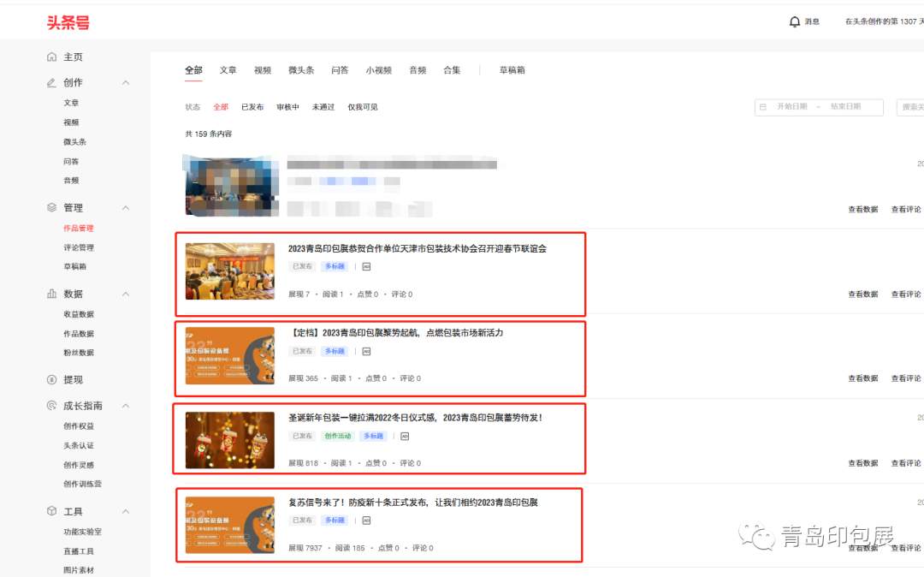Open sidebar 草稿箱 under 管理

[74, 266]
